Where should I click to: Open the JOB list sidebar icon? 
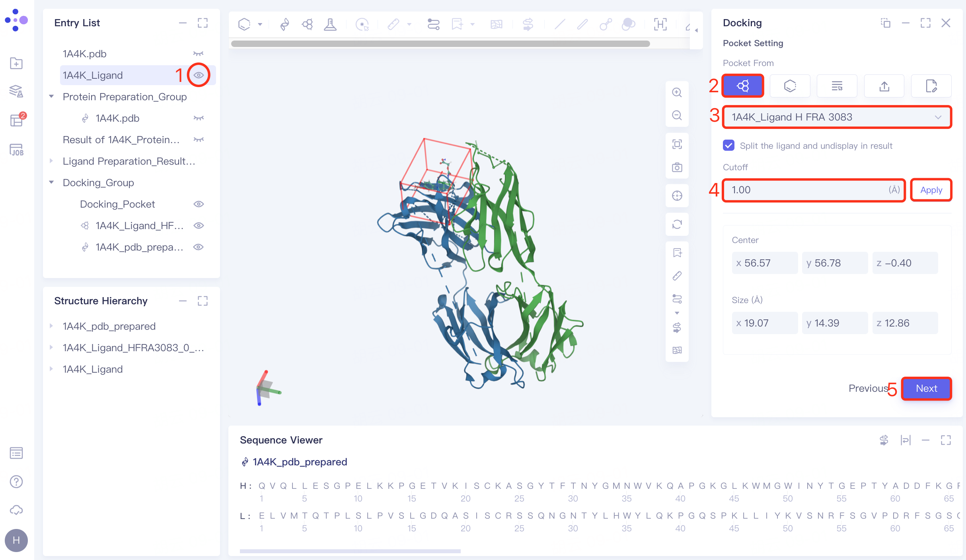16,150
